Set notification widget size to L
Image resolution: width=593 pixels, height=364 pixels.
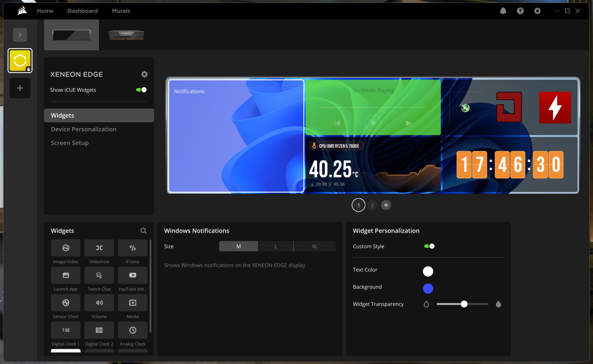pos(276,246)
